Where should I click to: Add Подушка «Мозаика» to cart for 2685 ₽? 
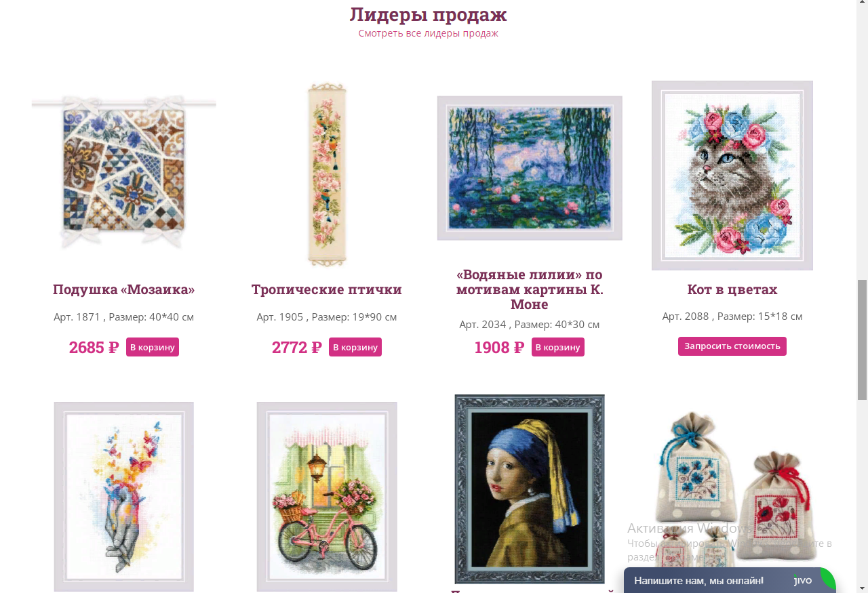pyautogui.click(x=153, y=347)
